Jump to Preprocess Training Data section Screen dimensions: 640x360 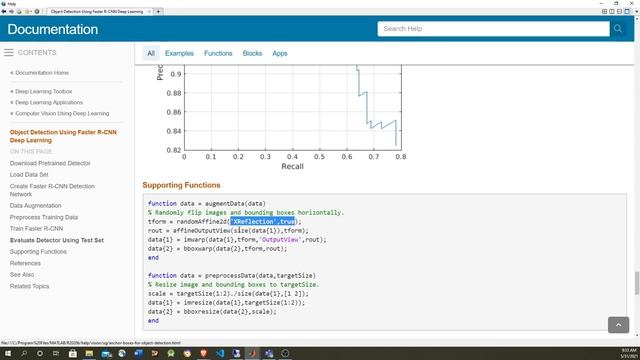(x=44, y=217)
